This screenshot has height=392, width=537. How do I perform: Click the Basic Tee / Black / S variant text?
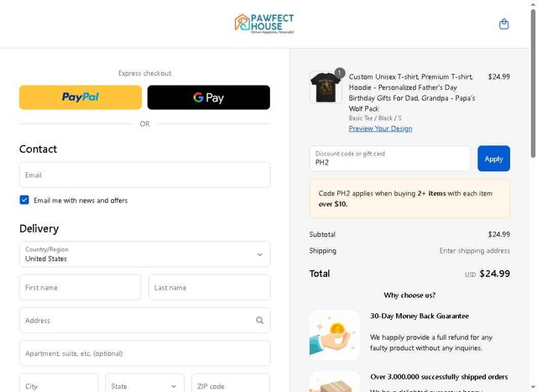coord(375,118)
